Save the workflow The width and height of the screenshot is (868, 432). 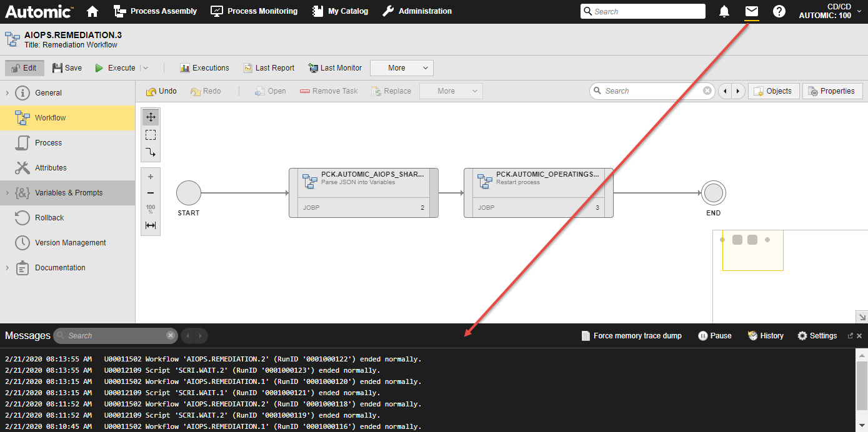pyautogui.click(x=67, y=68)
